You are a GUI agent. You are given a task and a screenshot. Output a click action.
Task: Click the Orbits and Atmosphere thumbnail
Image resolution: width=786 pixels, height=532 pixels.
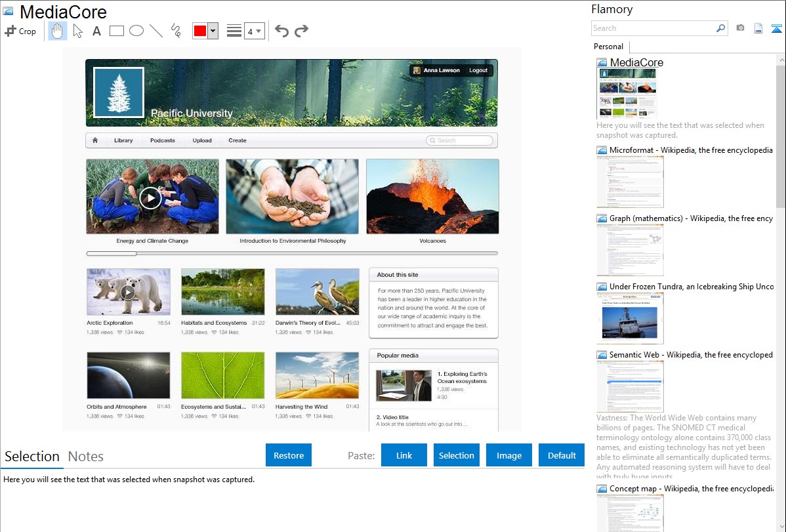point(129,375)
